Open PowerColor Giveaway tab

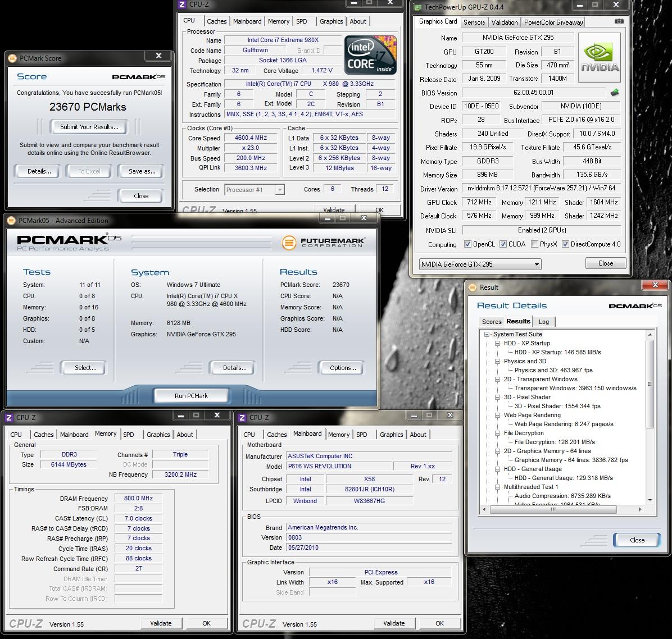(553, 22)
